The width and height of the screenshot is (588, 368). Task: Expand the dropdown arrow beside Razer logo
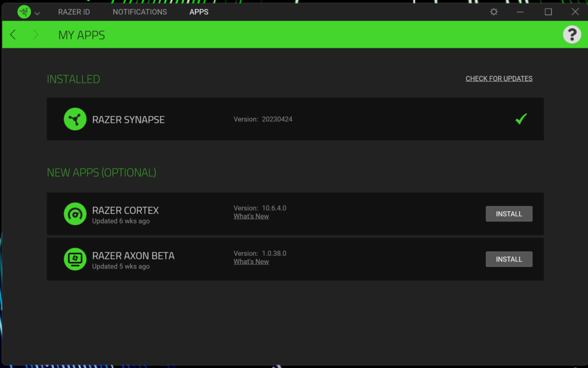pyautogui.click(x=37, y=14)
